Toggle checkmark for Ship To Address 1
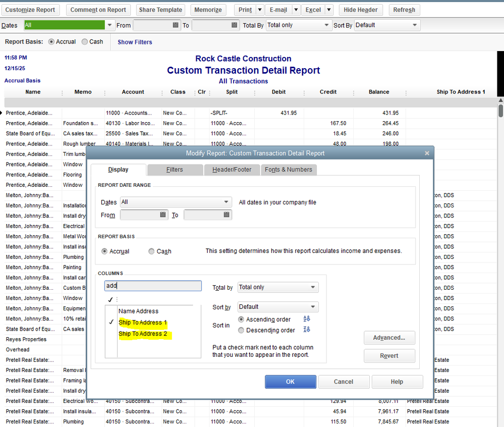The width and height of the screenshot is (504, 427). pyautogui.click(x=111, y=322)
